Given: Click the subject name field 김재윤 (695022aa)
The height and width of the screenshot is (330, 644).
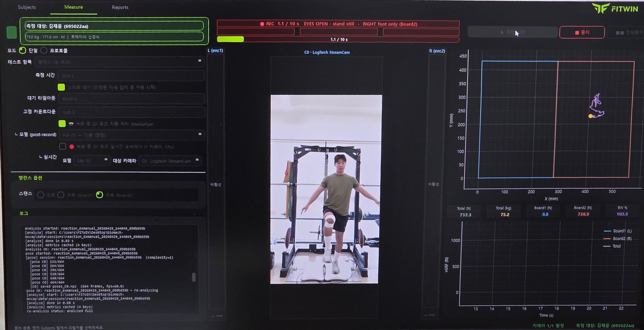Looking at the screenshot, I should 114,26.
